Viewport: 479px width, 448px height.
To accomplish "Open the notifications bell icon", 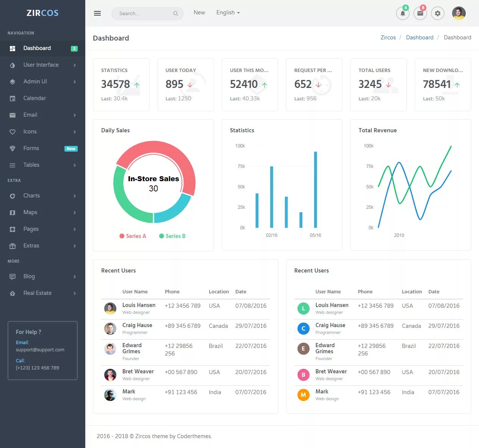I will coord(403,13).
